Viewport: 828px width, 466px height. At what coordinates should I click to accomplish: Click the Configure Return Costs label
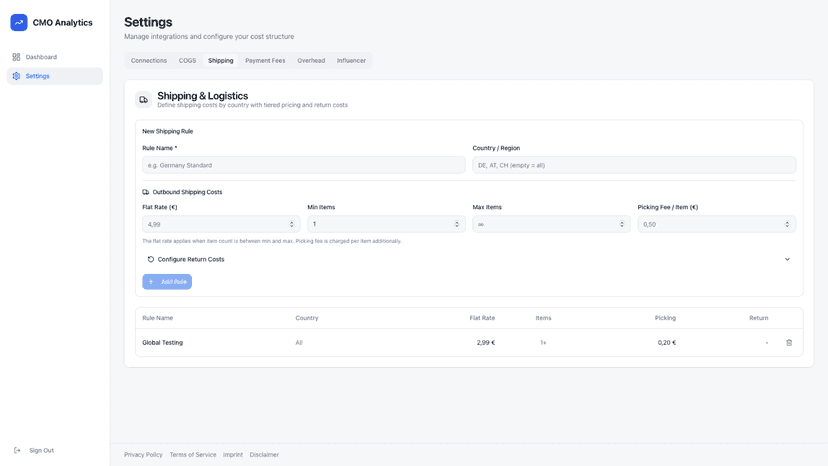[x=191, y=259]
